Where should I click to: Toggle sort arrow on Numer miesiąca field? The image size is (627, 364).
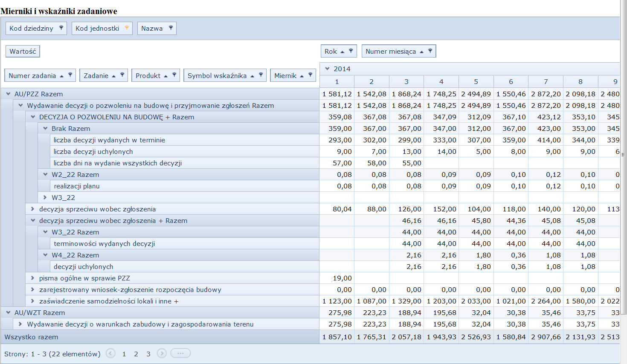[x=421, y=52]
